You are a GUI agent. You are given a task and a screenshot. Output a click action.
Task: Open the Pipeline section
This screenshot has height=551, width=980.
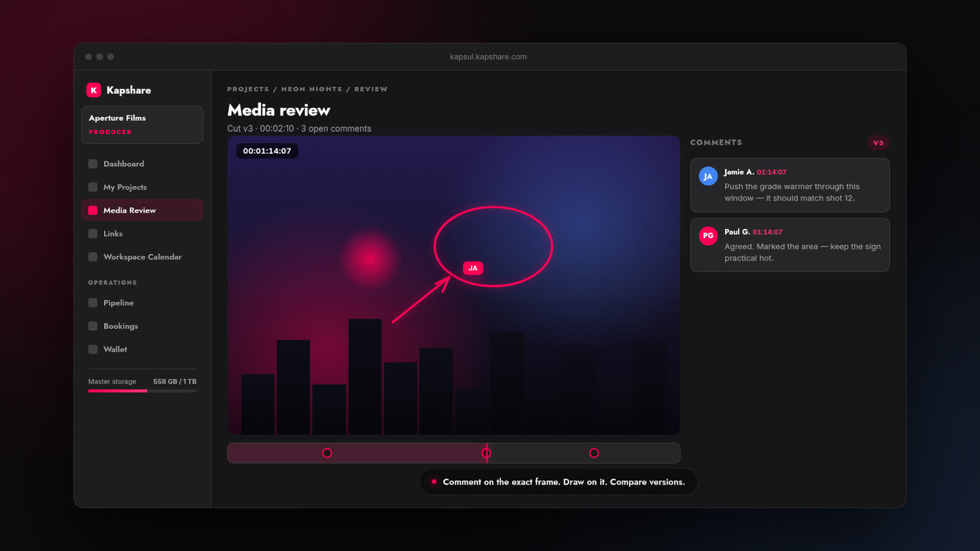[142, 303]
